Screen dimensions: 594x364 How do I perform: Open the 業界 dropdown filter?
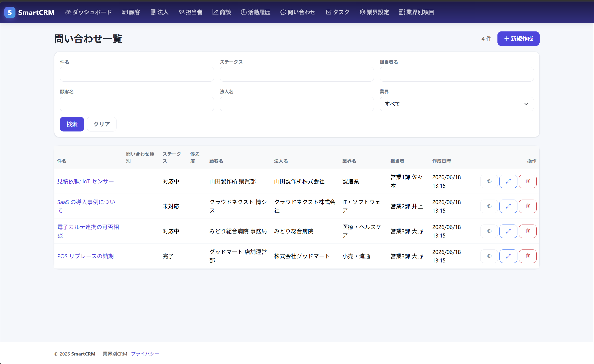tap(457, 104)
